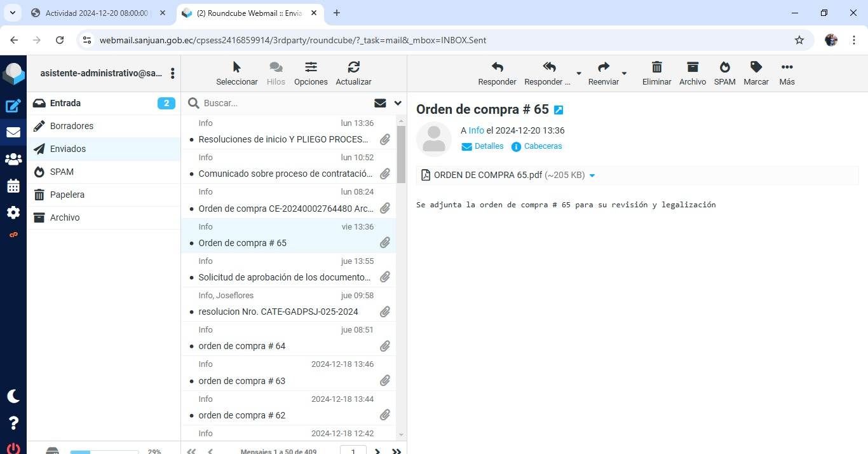This screenshot has width=868, height=454.
Task: Open the Borradores folder
Action: pos(72,126)
